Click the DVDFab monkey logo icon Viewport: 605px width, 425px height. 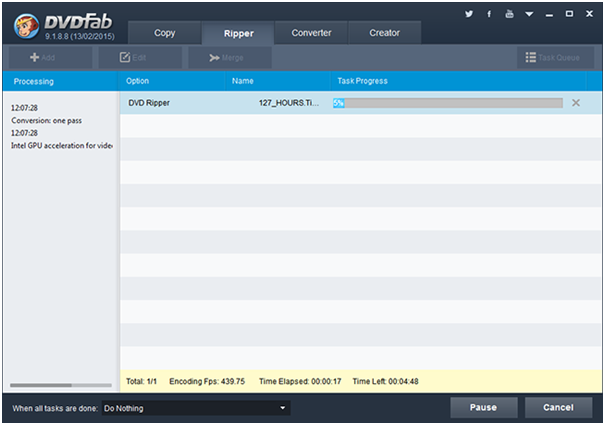point(26,26)
